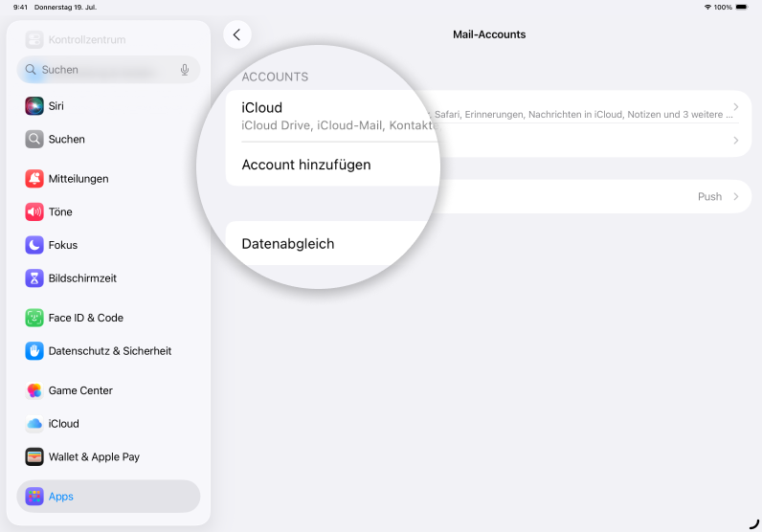This screenshot has width=762, height=532.
Task: Tap the Wallet & Apple Pay icon
Action: coord(34,457)
